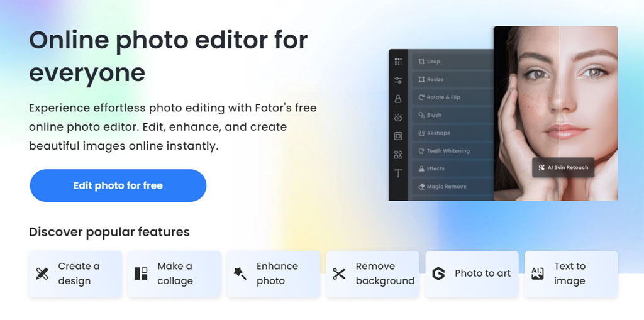This screenshot has height=320, width=644.
Task: Select the flask effects icon in sidebar
Action: click(398, 99)
